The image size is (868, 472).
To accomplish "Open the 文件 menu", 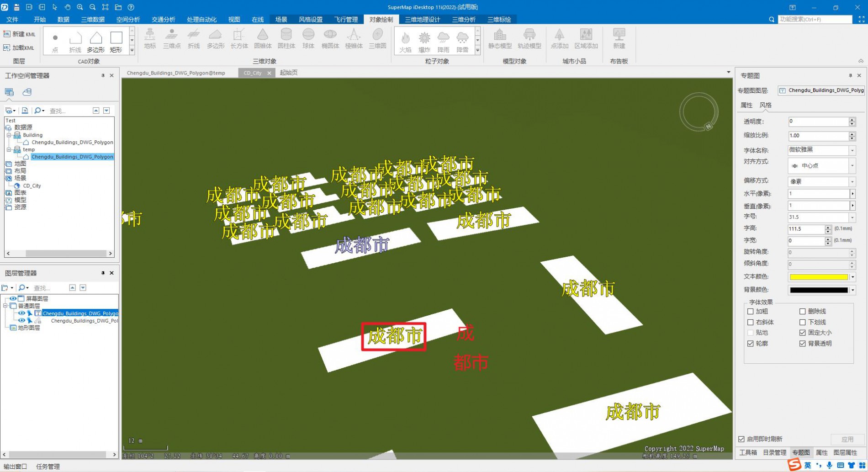I will pos(12,19).
